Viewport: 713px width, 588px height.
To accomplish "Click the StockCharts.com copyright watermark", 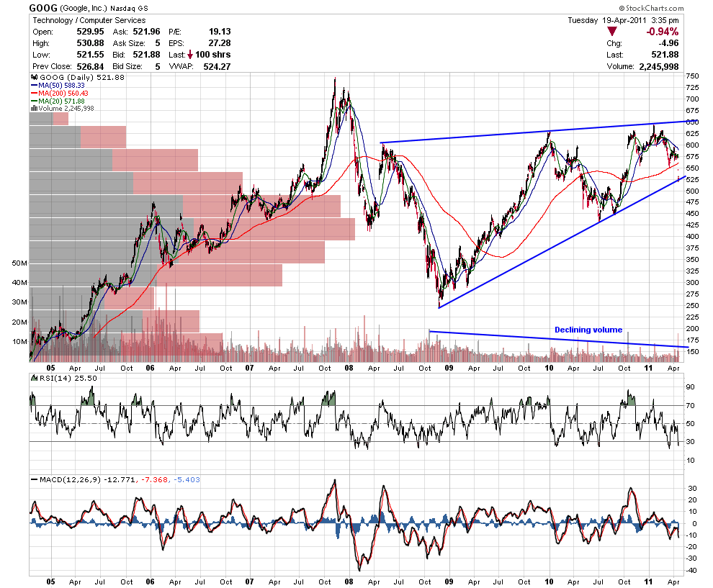I will click(x=651, y=8).
